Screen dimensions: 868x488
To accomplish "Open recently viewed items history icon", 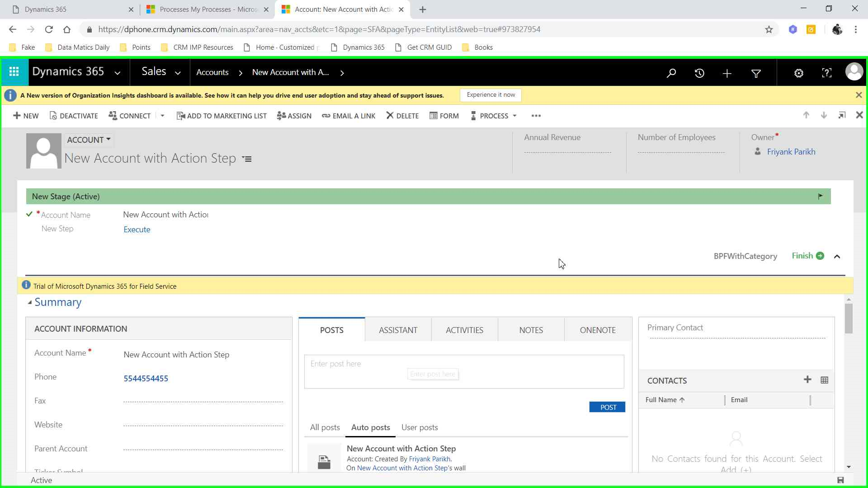I will [699, 73].
